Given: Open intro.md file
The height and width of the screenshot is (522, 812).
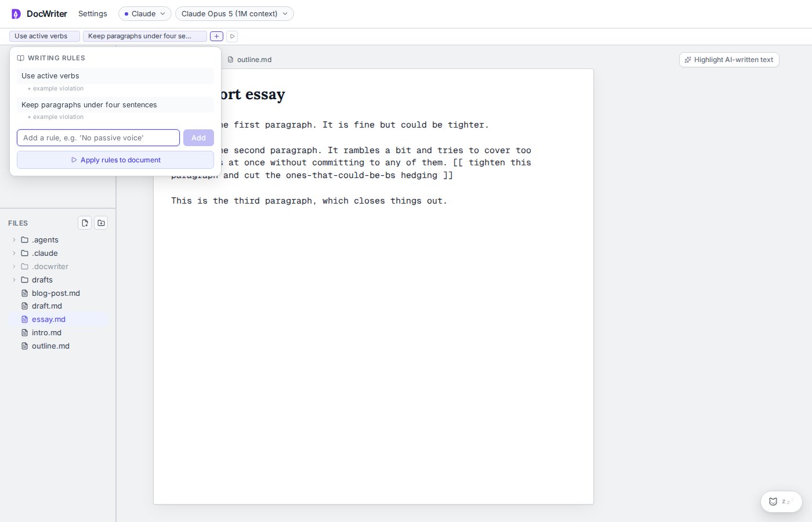Looking at the screenshot, I should [58, 333].
